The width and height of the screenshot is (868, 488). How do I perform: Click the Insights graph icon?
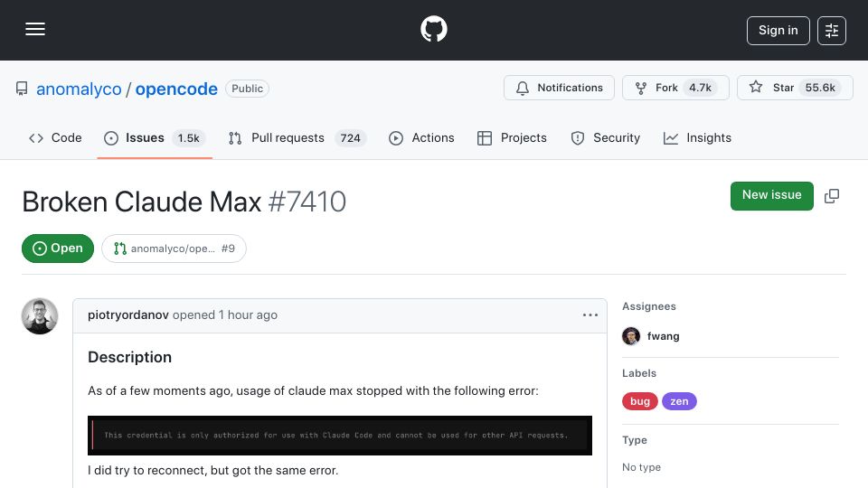(670, 138)
